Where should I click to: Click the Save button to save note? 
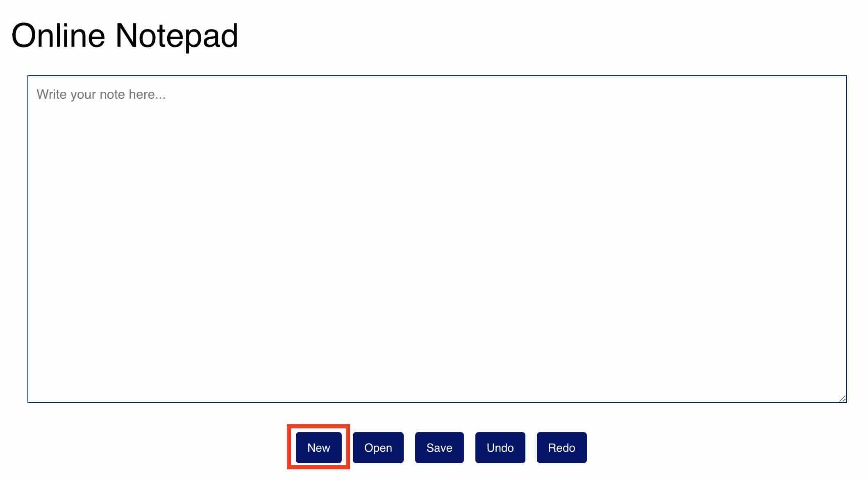(439, 448)
